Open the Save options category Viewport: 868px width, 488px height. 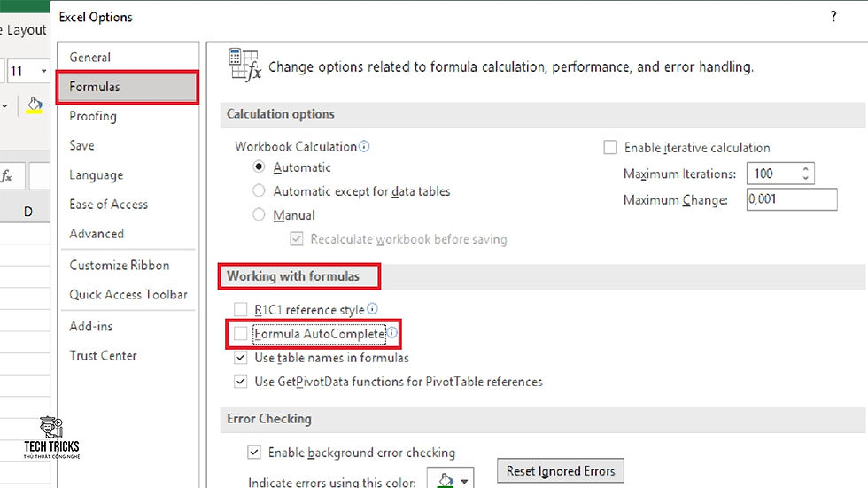128,145
